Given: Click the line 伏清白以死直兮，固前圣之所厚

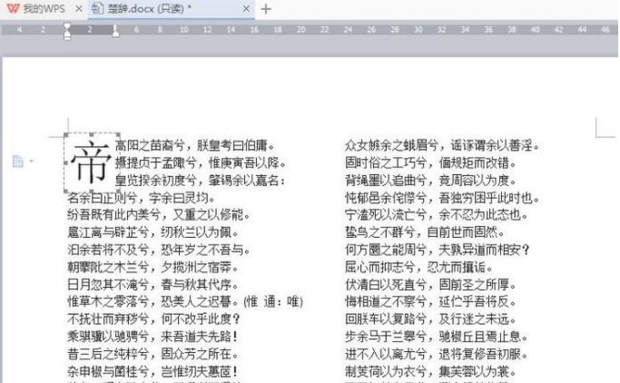Looking at the screenshot, I should click(x=431, y=285).
